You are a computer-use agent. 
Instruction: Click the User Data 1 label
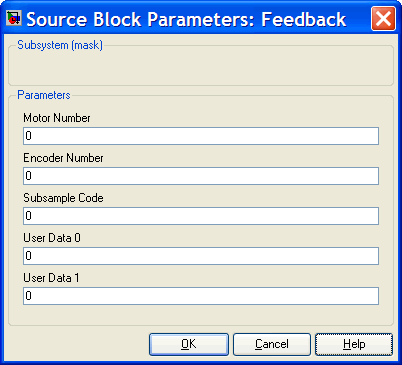(x=51, y=278)
